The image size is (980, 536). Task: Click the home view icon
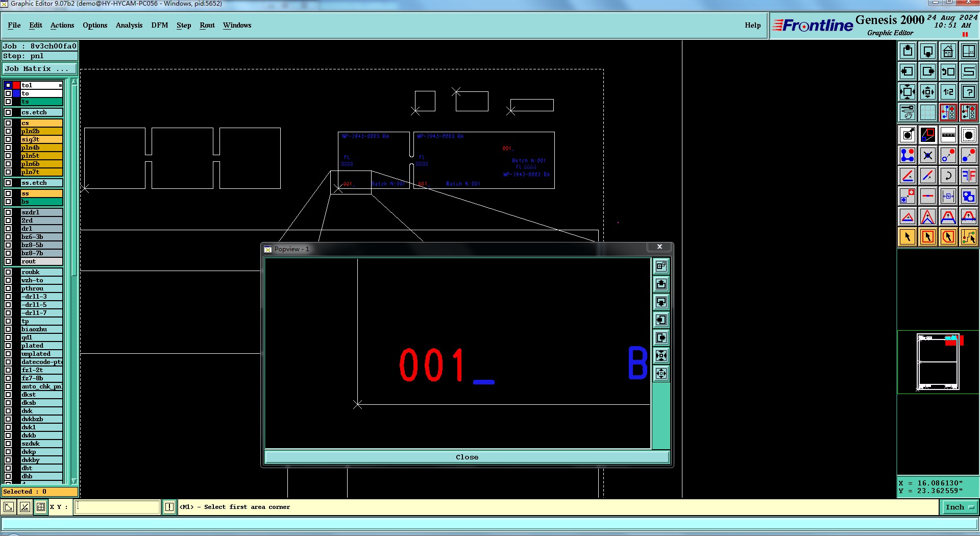948,51
